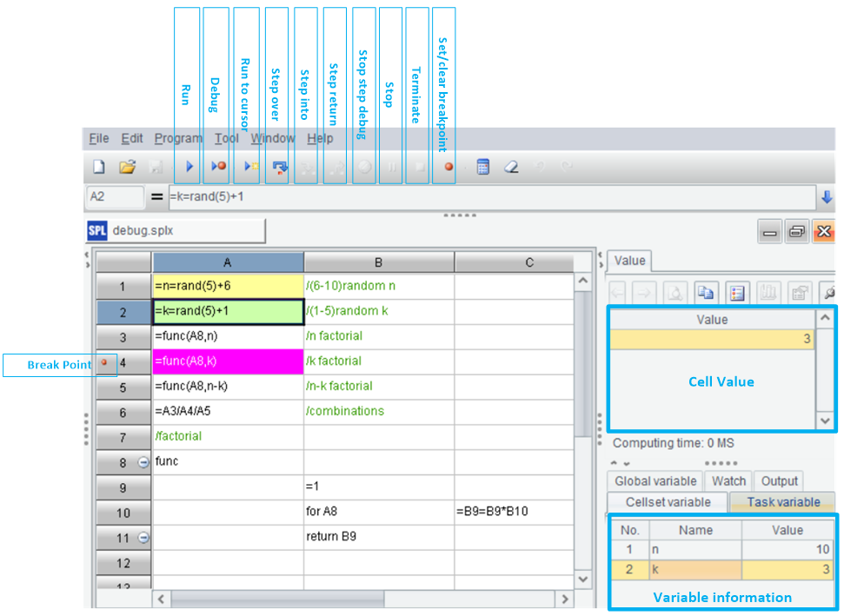Navigate back in the Value panel
The image size is (844, 616).
(x=617, y=293)
